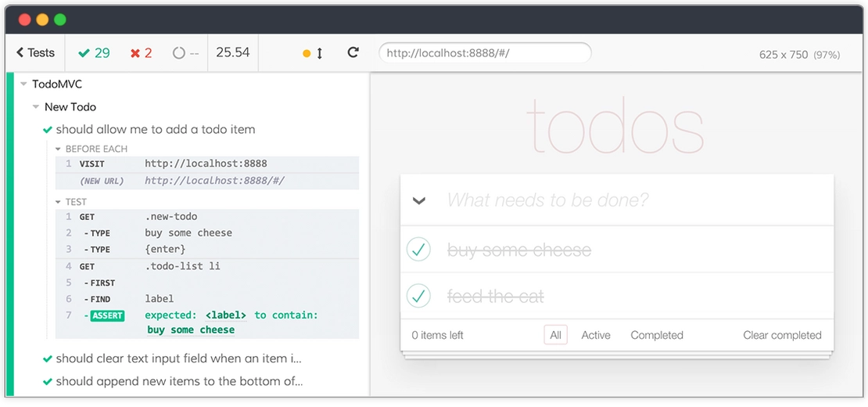Toggle all todos with the chevron arrow
The width and height of the screenshot is (868, 407).
click(x=419, y=200)
